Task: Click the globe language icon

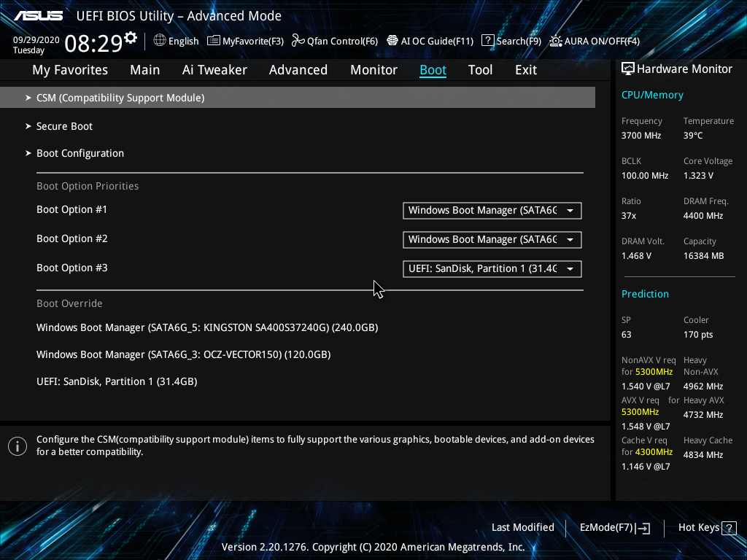Action: pos(160,41)
